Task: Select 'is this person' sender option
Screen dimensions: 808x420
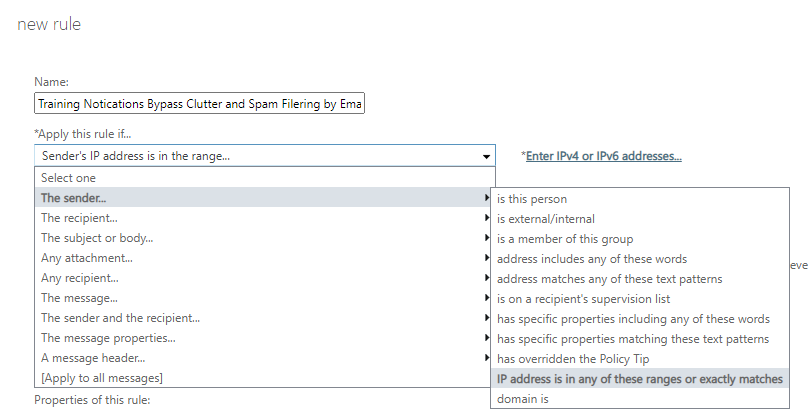Action: [639, 199]
